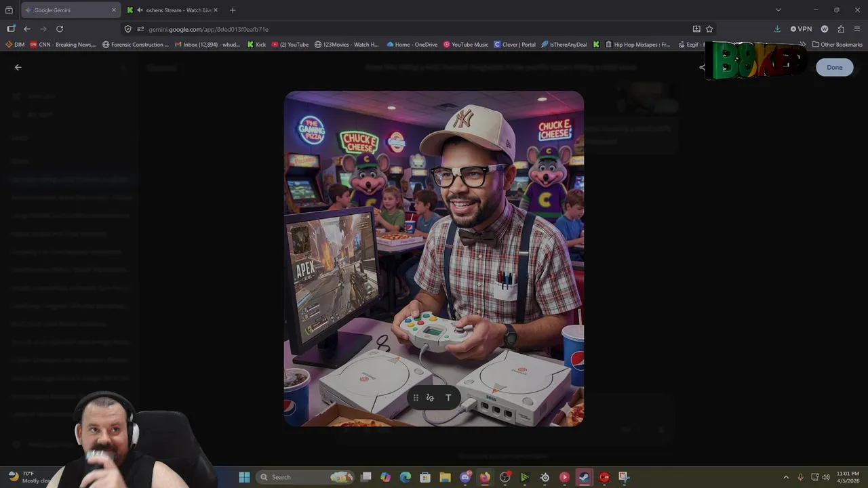Open a new browser tab
This screenshot has height=488, width=868.
click(233, 10)
